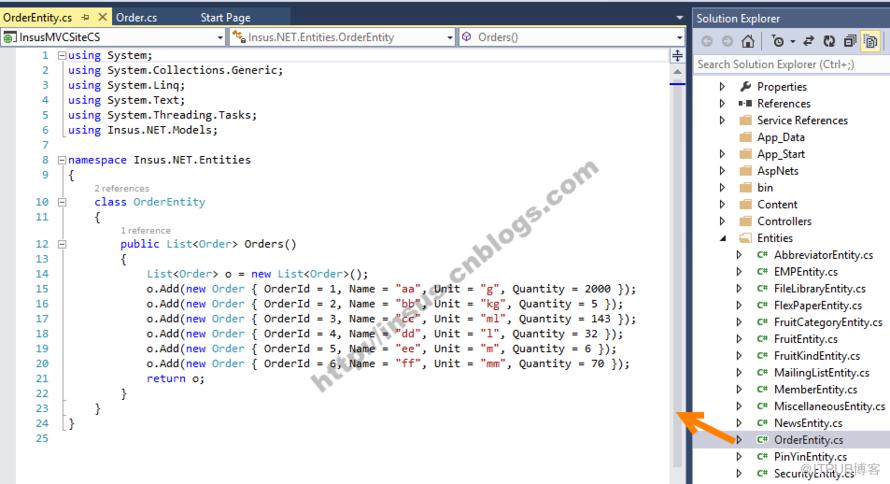Close the OrderEntity.cs tab

click(x=103, y=17)
